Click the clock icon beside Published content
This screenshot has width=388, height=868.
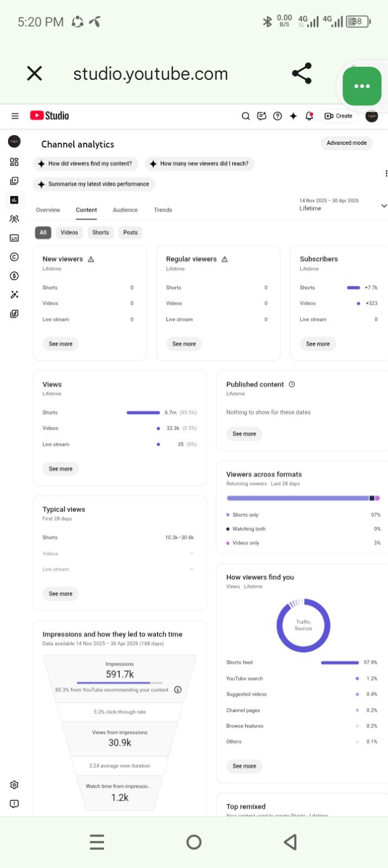pyautogui.click(x=292, y=384)
